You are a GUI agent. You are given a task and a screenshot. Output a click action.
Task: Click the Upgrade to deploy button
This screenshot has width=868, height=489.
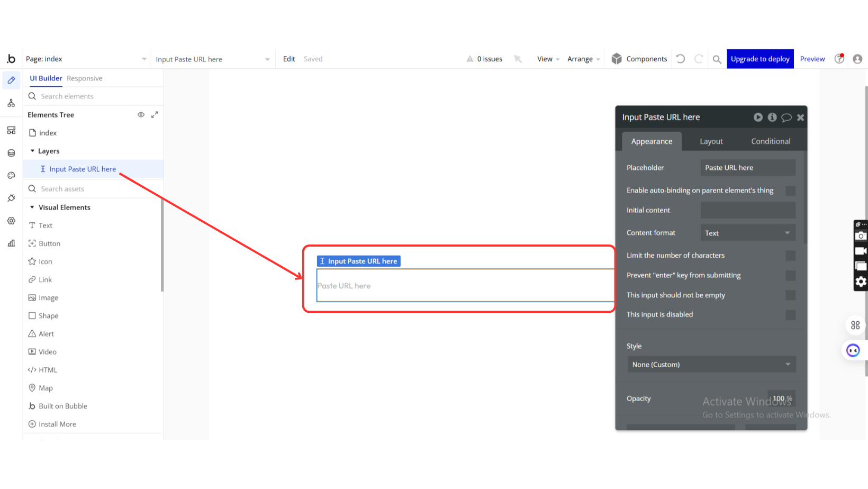[x=760, y=59]
